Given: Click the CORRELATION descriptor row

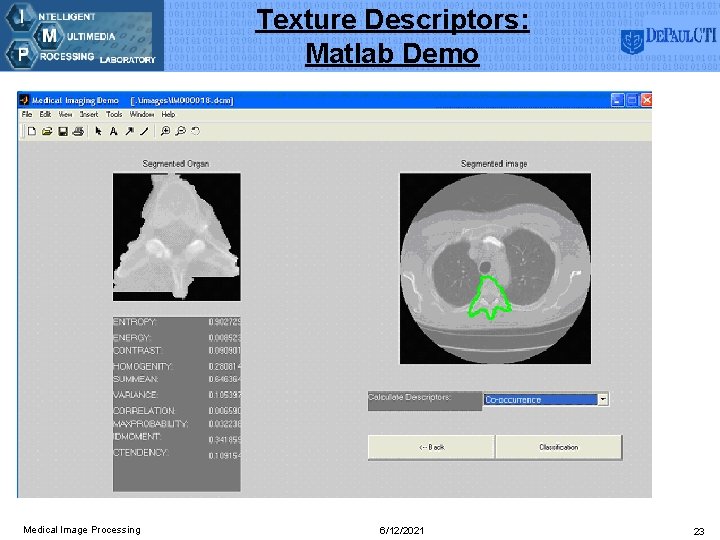Looking at the screenshot, I should click(x=177, y=411).
